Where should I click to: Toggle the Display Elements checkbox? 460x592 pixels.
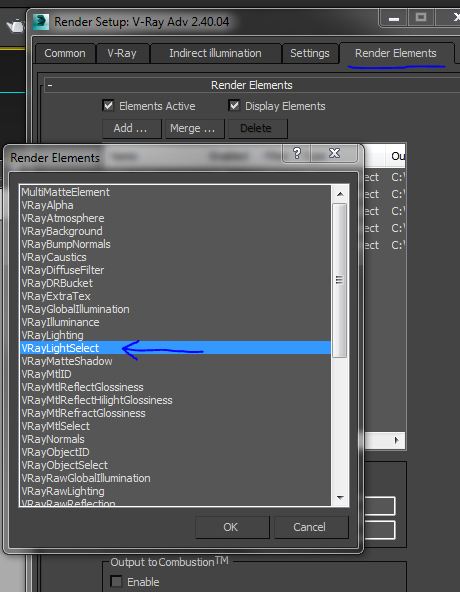pyautogui.click(x=234, y=105)
